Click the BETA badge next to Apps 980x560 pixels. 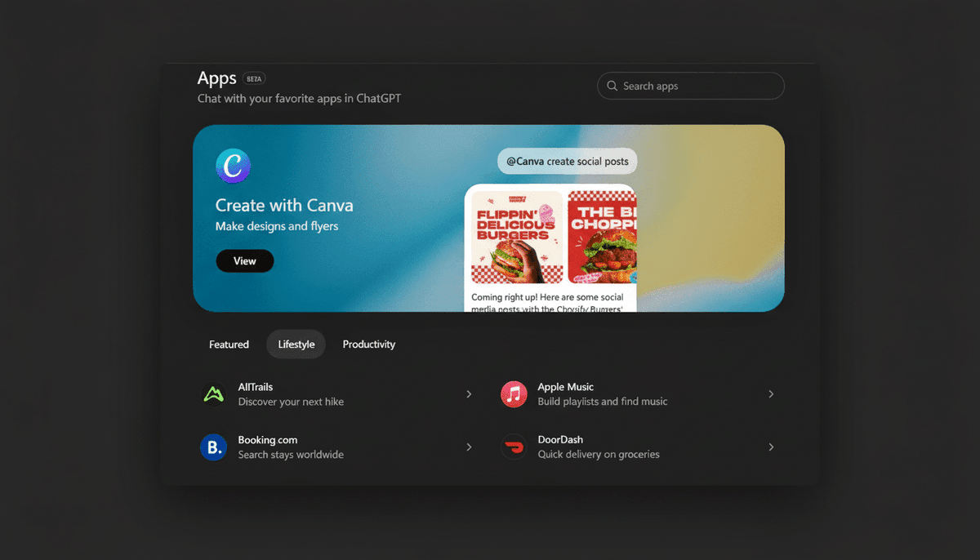click(x=254, y=79)
